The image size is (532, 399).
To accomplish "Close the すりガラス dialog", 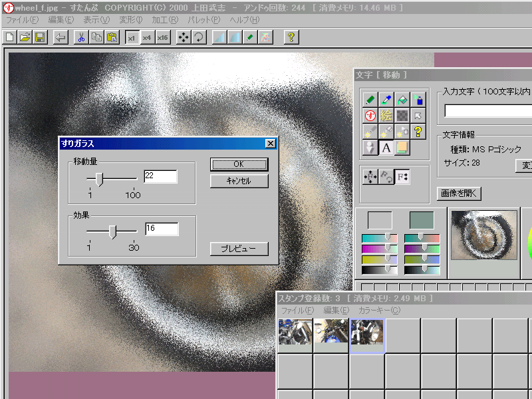I will tap(271, 144).
